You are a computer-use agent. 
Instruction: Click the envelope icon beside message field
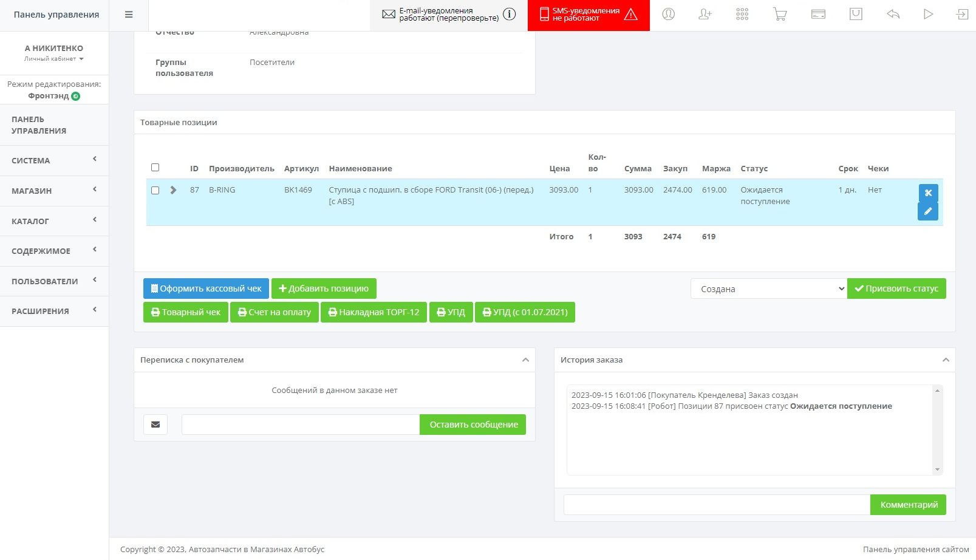click(155, 425)
